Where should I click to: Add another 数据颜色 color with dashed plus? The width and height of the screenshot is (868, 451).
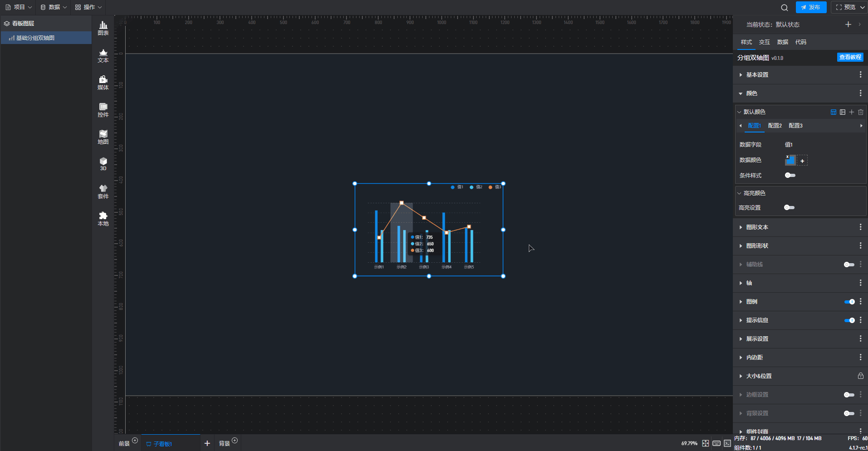[802, 161]
